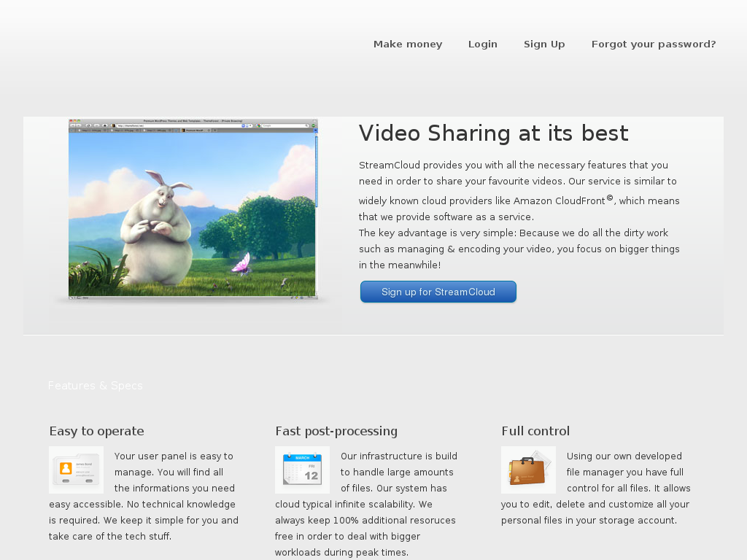
Task: Click the Fast post-processing heading
Action: pos(336,431)
